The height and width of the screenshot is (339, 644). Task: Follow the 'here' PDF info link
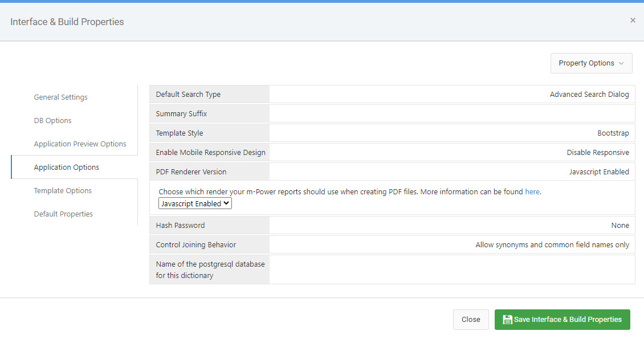532,191
